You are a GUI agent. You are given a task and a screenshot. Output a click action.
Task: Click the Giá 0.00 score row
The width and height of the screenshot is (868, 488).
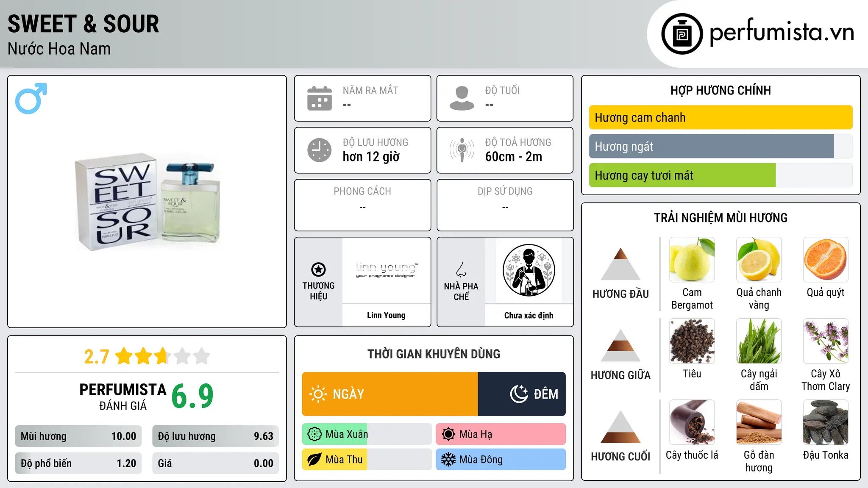click(x=215, y=463)
